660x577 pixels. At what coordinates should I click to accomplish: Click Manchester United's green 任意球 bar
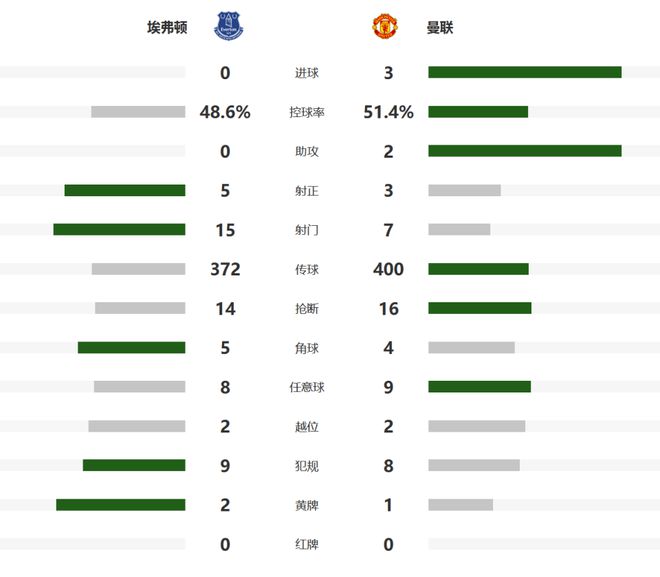click(479, 387)
